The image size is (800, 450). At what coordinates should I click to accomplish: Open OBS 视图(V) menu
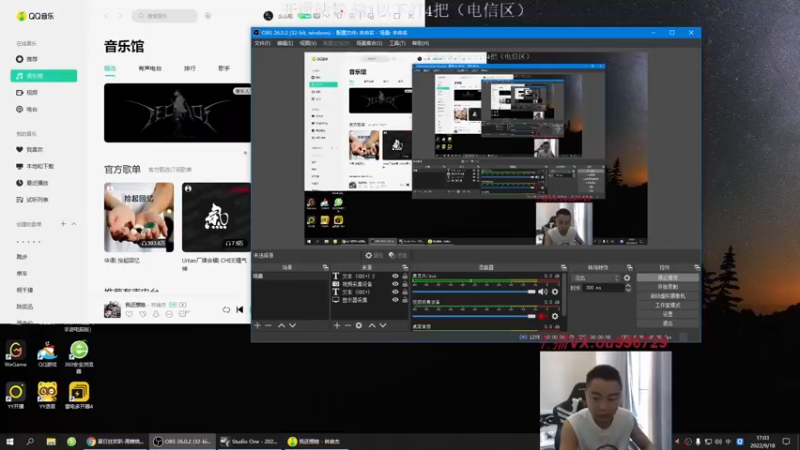[308, 43]
